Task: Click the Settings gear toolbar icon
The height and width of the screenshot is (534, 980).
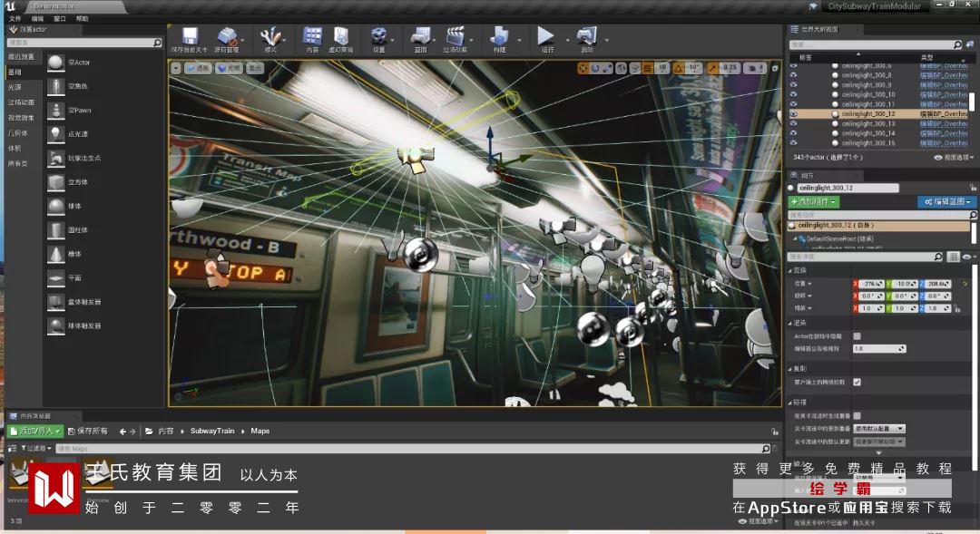Action: [378, 37]
